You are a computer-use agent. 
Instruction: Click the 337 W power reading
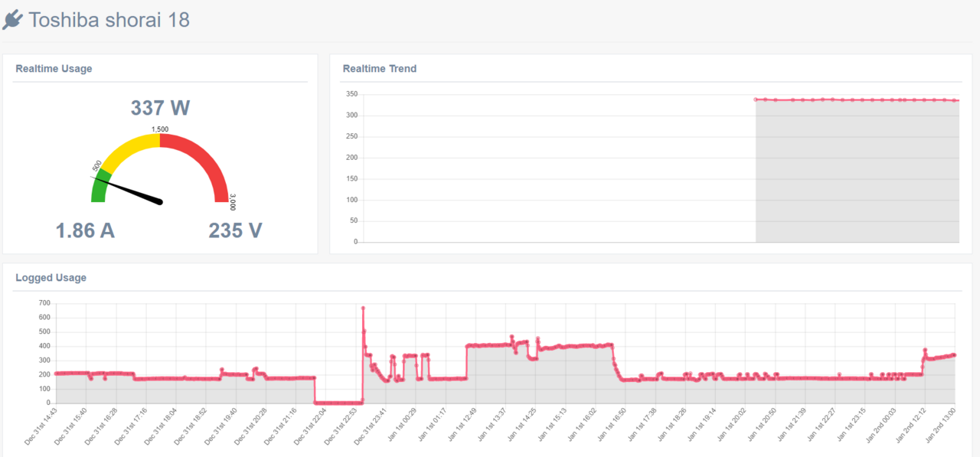pyautogui.click(x=160, y=108)
